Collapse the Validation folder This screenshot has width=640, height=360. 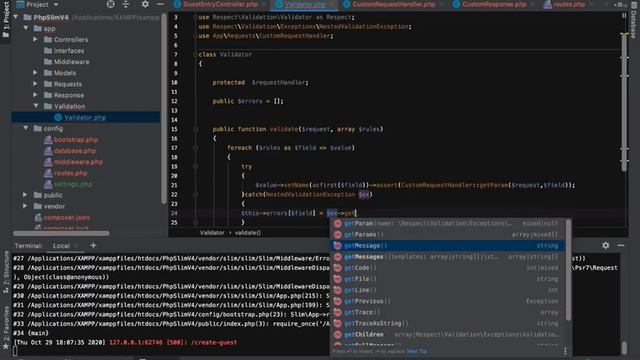tap(36, 106)
